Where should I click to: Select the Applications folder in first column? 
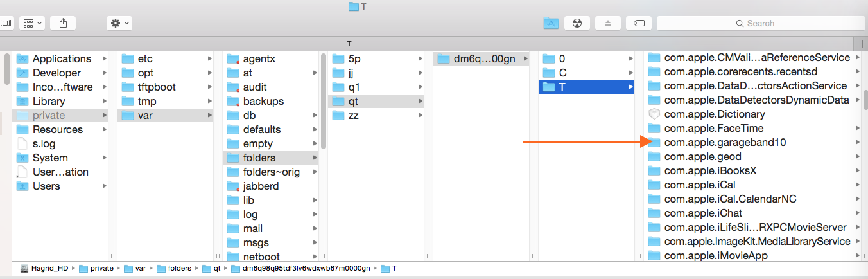tap(61, 59)
